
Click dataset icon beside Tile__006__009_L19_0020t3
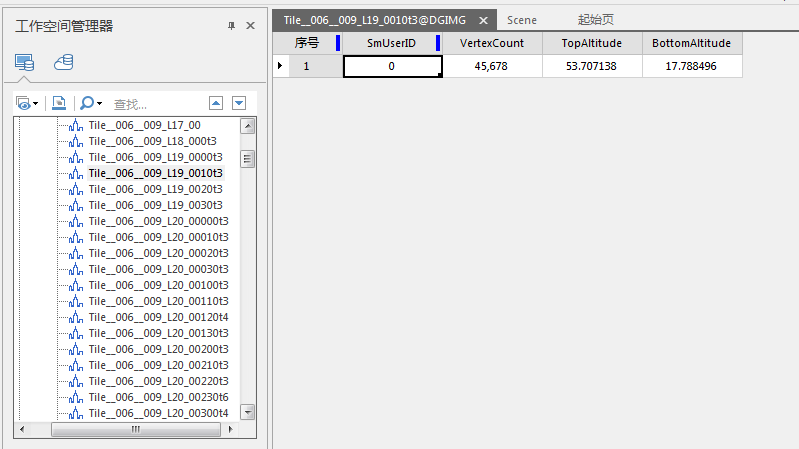pos(76,189)
